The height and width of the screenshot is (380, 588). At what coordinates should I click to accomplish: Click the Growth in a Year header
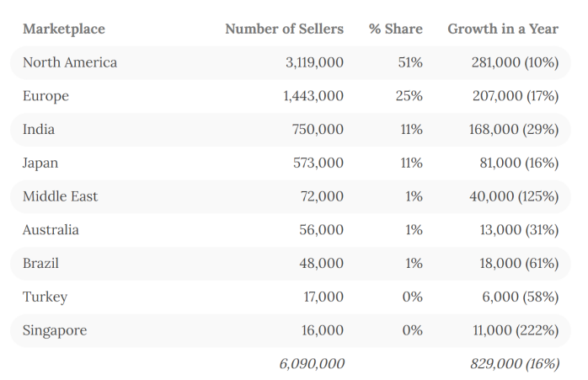click(x=502, y=29)
